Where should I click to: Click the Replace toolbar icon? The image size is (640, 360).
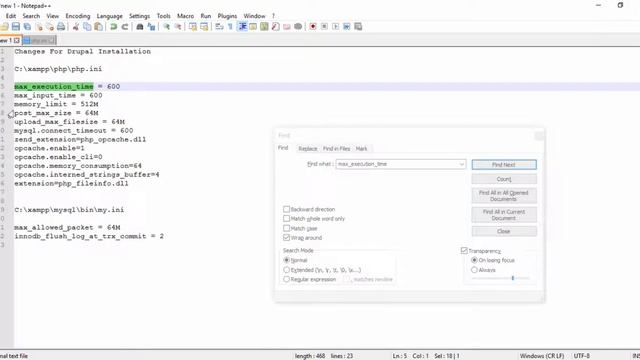point(151,27)
